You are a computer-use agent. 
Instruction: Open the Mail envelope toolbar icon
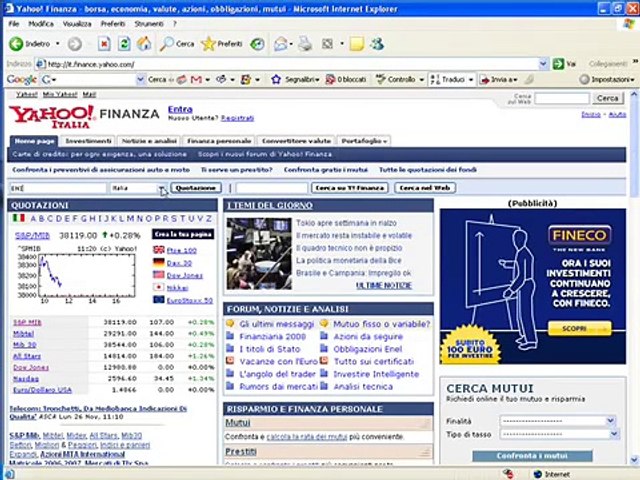point(280,44)
